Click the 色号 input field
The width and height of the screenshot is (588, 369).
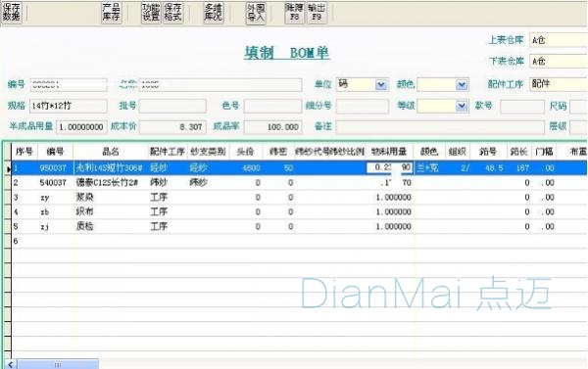pyautogui.click(x=272, y=106)
